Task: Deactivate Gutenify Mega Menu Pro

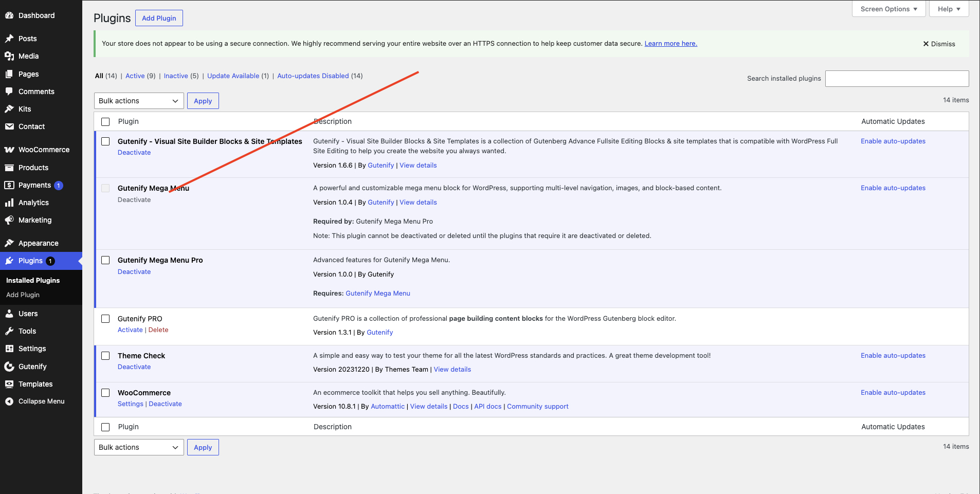Action: pyautogui.click(x=134, y=271)
